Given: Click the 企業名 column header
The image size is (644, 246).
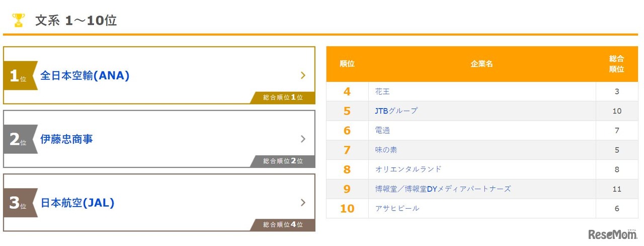Looking at the screenshot, I should (481, 64).
